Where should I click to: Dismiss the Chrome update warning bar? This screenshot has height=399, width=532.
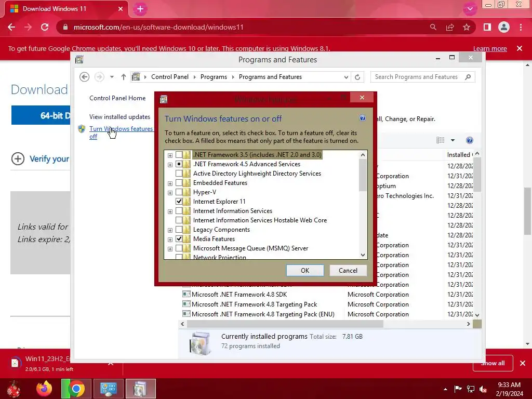(520, 48)
